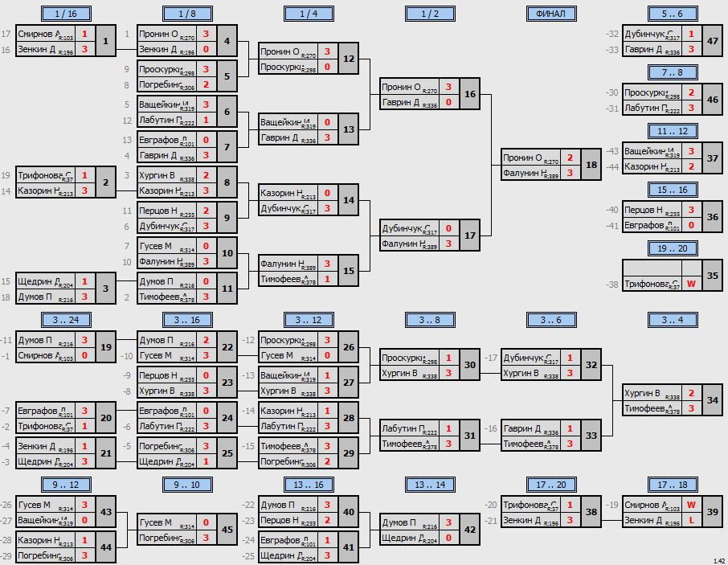Screen dimensions: 728x565
Task: Select "Зенкин Д" in match 39
Action: click(643, 521)
